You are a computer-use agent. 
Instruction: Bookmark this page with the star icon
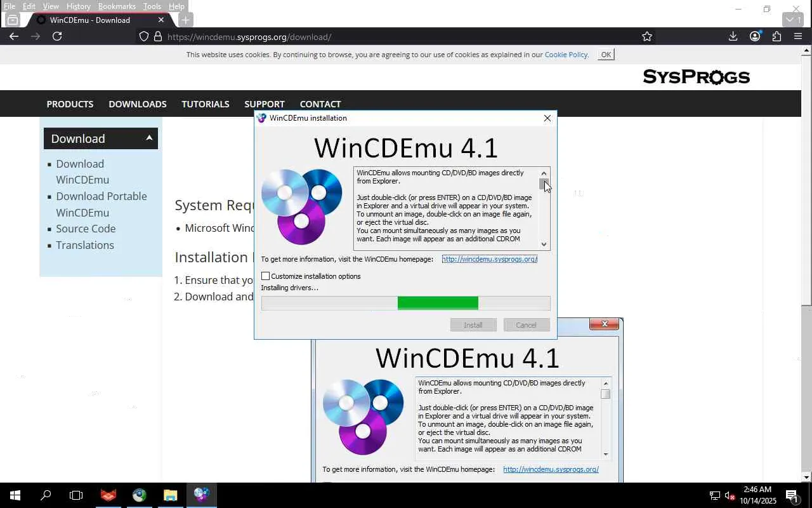coord(647,36)
